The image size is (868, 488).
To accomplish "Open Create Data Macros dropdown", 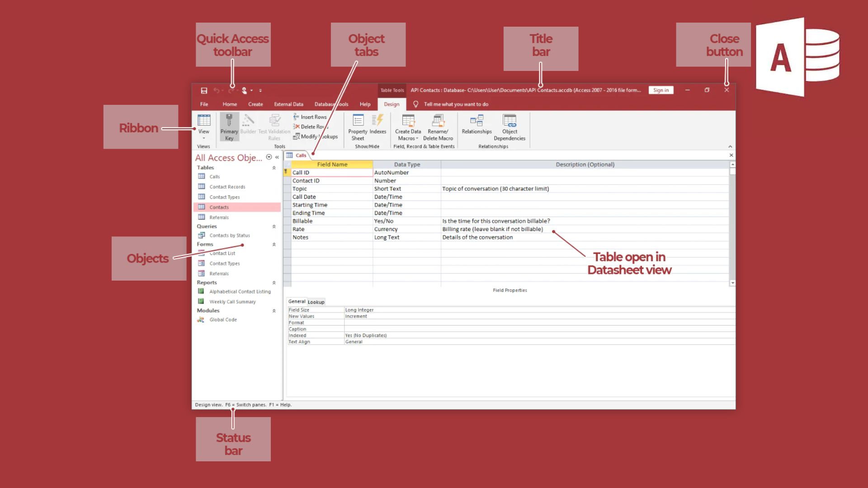I will point(408,127).
